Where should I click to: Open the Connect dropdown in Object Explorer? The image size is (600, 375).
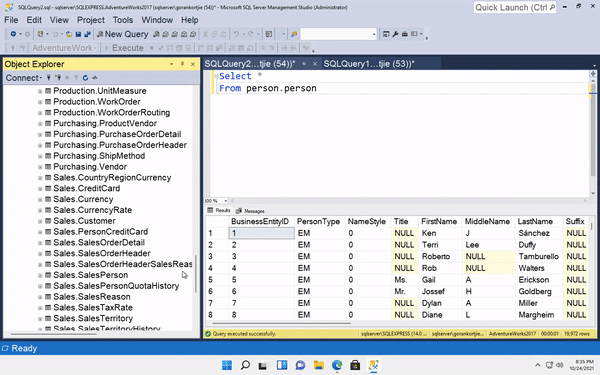pyautogui.click(x=24, y=78)
